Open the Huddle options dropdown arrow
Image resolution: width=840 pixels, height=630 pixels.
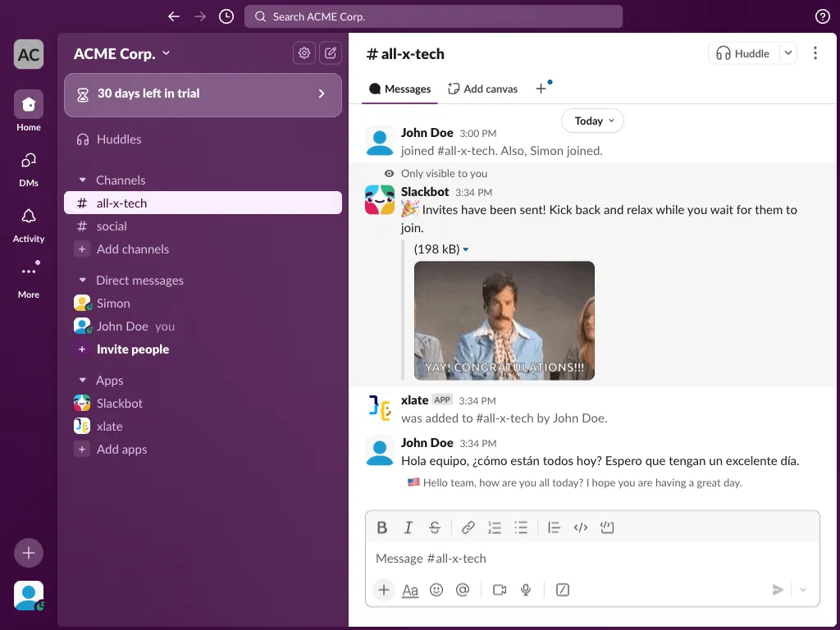click(x=788, y=53)
